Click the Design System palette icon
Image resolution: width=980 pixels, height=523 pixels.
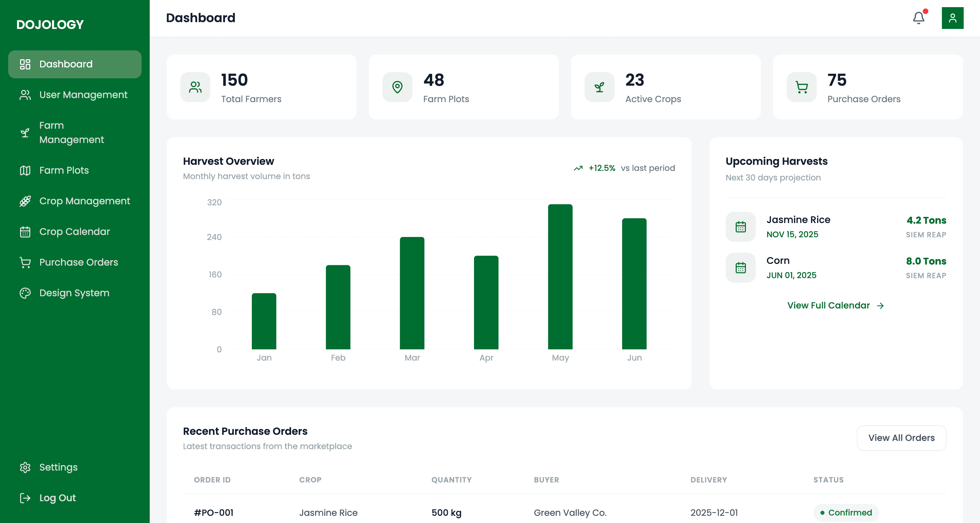[x=25, y=293]
